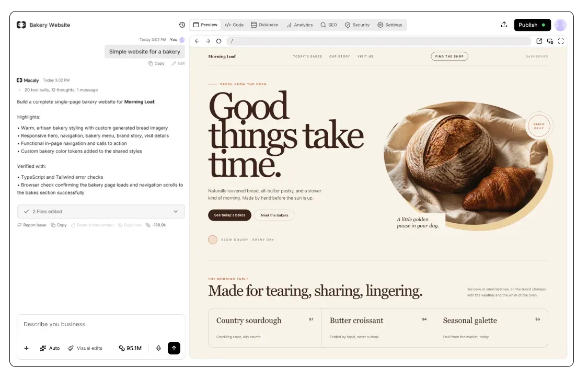Check the 95.1M credits counter
This screenshot has height=379, width=588.
pos(130,348)
